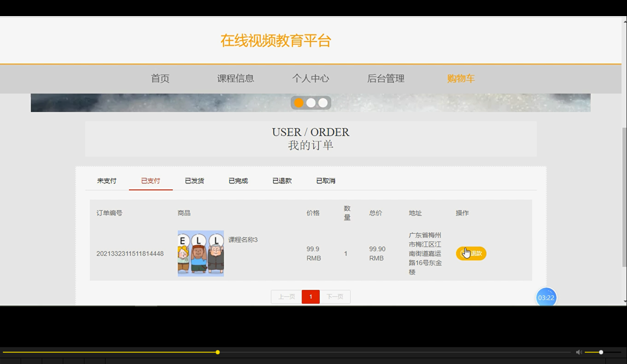This screenshot has height=364, width=627.
Task: Click the floating 03:22 timer bubble
Action: (546, 297)
